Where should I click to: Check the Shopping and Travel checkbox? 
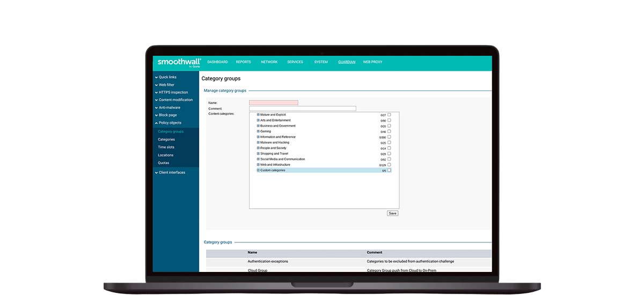point(390,153)
